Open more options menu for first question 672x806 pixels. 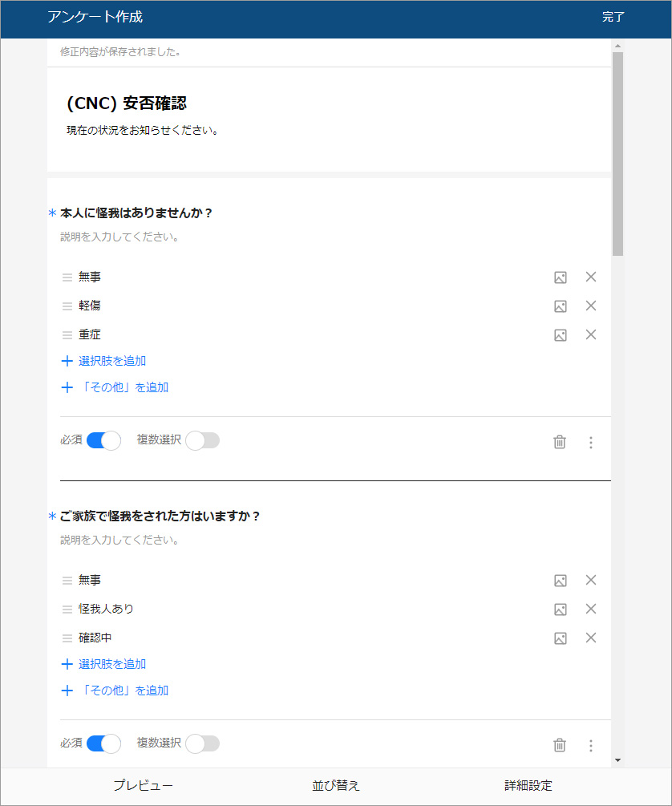tap(591, 442)
